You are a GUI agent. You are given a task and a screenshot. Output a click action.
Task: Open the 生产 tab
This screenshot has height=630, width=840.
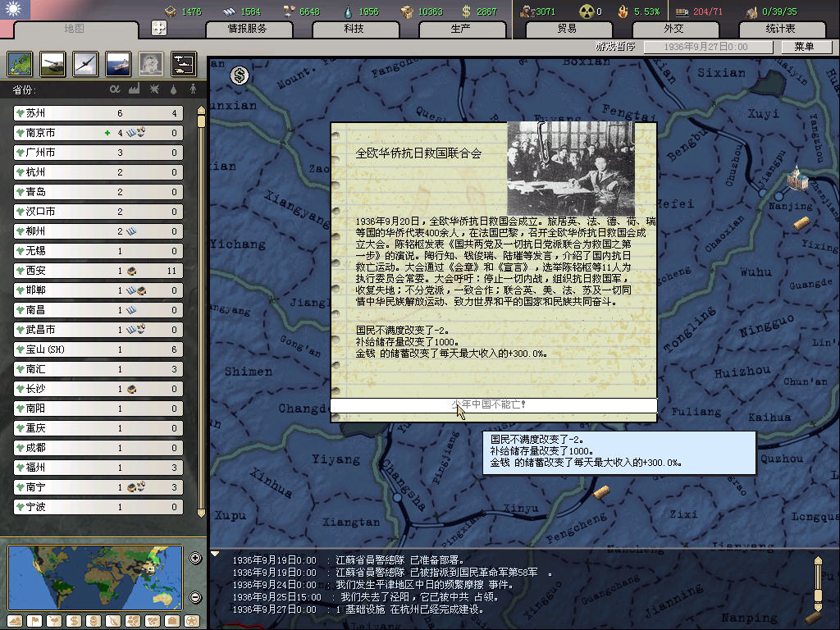tap(461, 29)
